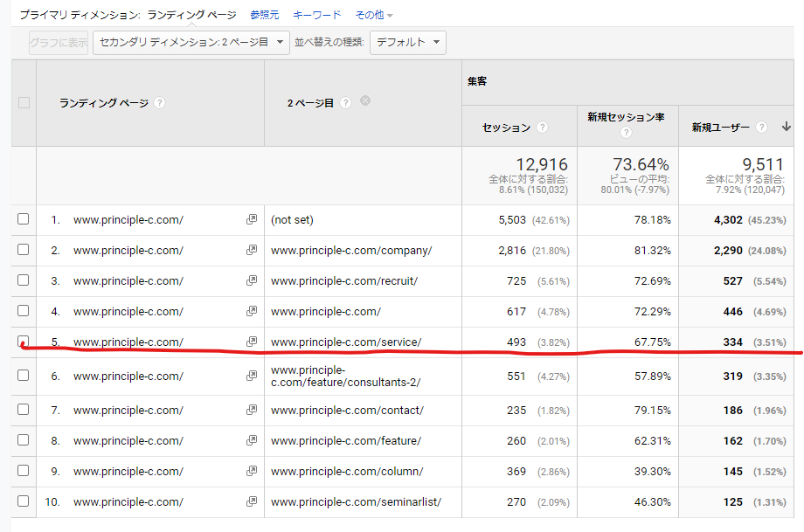Click the 9,511 new users total

[x=763, y=164]
